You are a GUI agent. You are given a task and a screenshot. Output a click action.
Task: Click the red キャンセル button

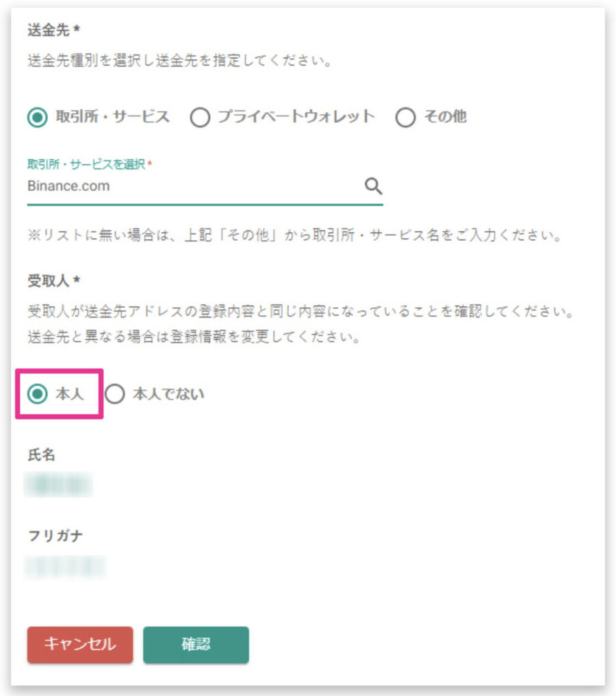pos(80,645)
